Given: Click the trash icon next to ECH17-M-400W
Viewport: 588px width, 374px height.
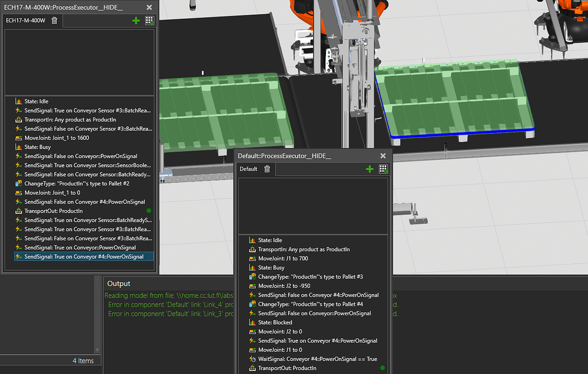Looking at the screenshot, I should click(x=54, y=20).
